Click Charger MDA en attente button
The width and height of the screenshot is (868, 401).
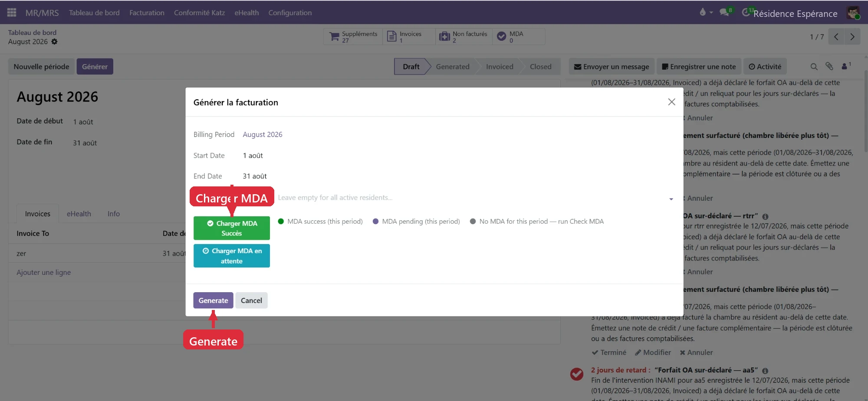(232, 256)
